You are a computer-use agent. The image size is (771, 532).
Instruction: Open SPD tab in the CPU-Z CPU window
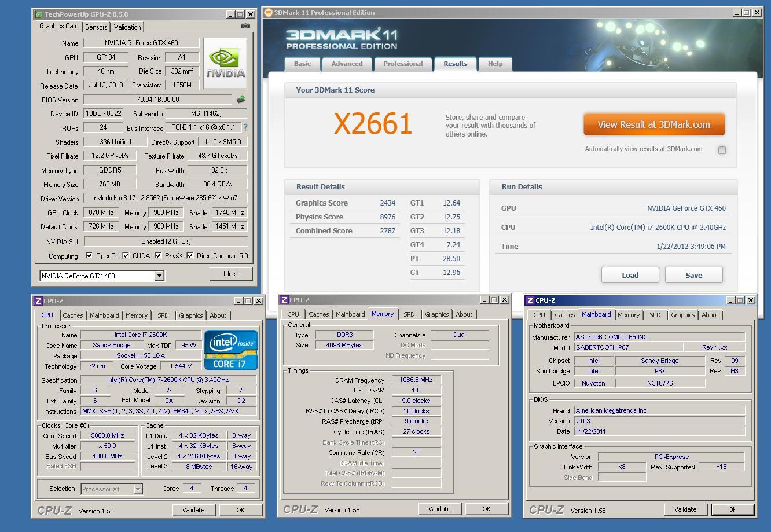click(163, 315)
